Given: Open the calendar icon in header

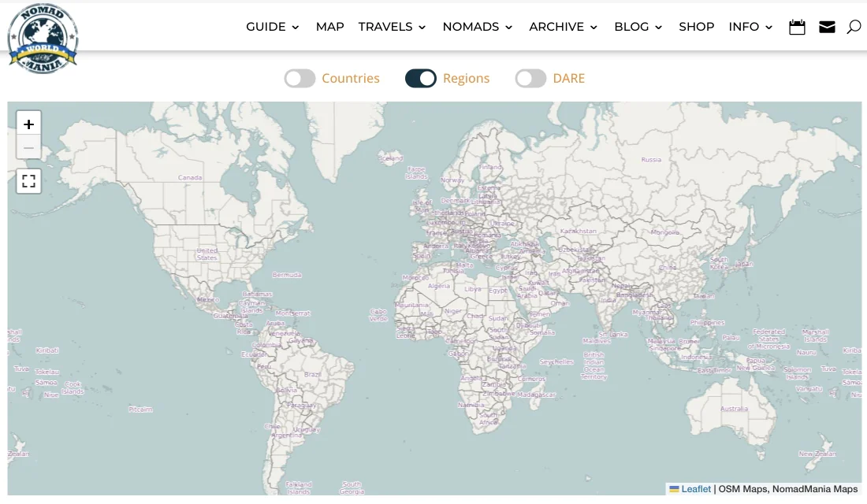Looking at the screenshot, I should click(x=797, y=27).
